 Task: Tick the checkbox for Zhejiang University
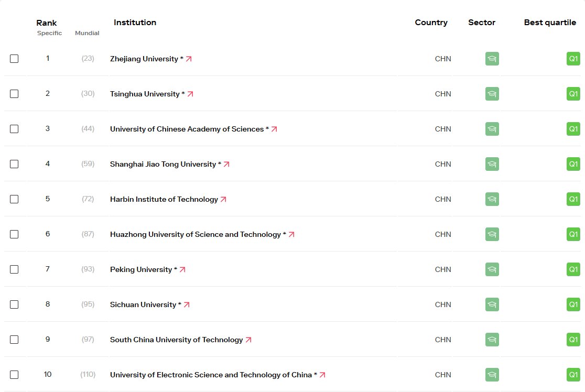(x=14, y=59)
